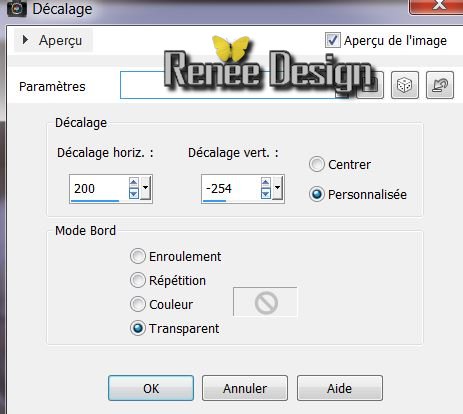
Task: Choose the Enroulement edge mode
Action: [x=138, y=256]
